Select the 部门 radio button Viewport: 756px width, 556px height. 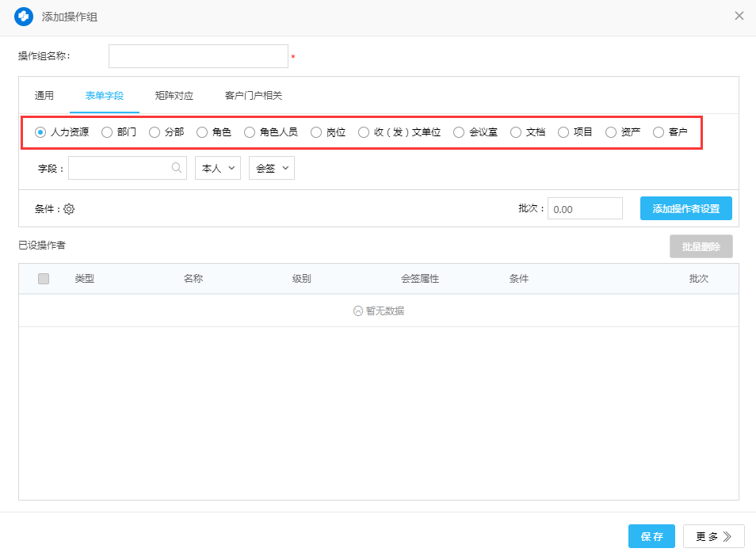tap(107, 132)
